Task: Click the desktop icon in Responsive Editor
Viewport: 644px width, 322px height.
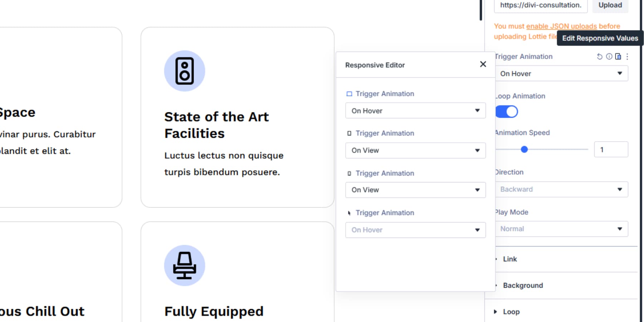Action: (x=349, y=94)
